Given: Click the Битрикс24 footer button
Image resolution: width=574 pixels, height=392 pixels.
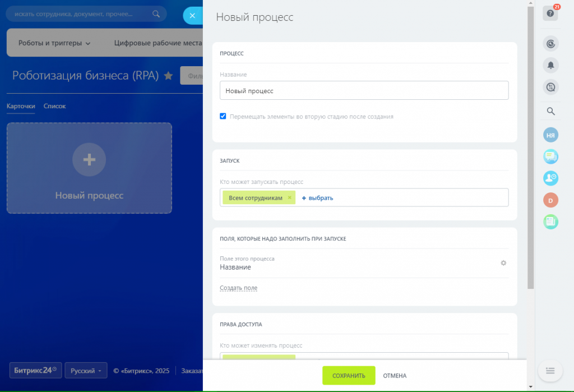Looking at the screenshot, I should [35, 370].
